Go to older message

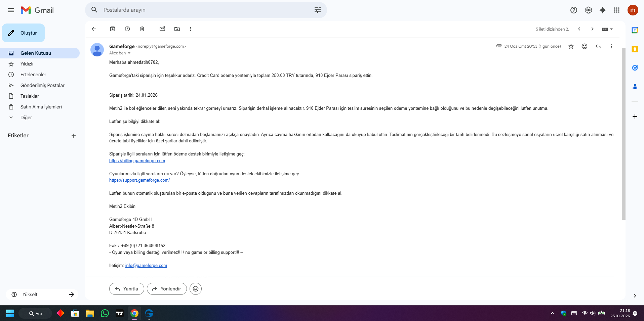(593, 29)
